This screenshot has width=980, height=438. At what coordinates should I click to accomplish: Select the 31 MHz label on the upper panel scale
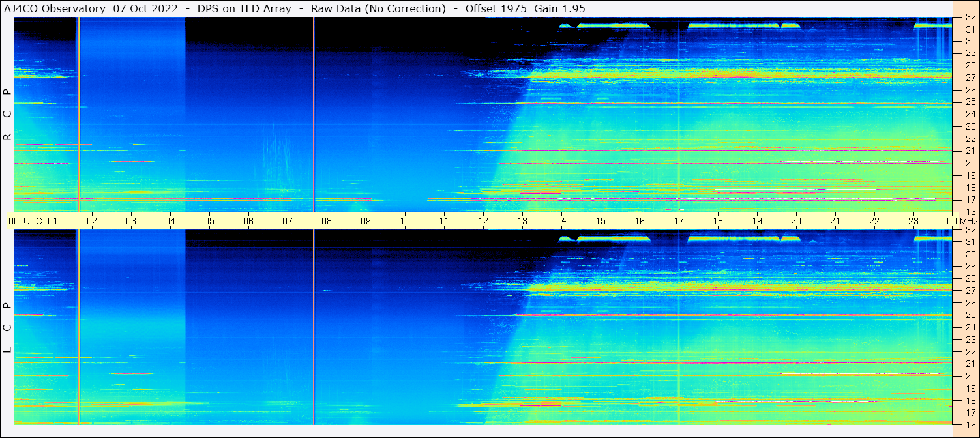point(970,29)
